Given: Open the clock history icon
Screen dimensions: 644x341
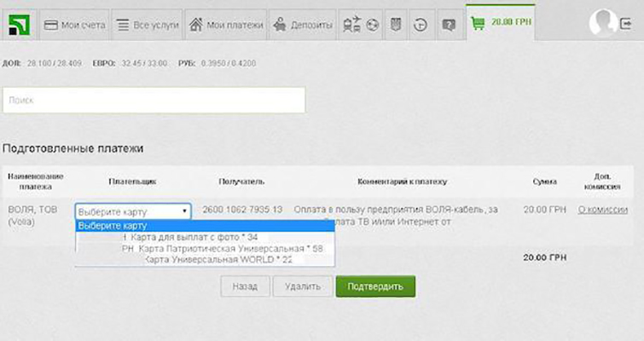Looking at the screenshot, I should [x=420, y=26].
